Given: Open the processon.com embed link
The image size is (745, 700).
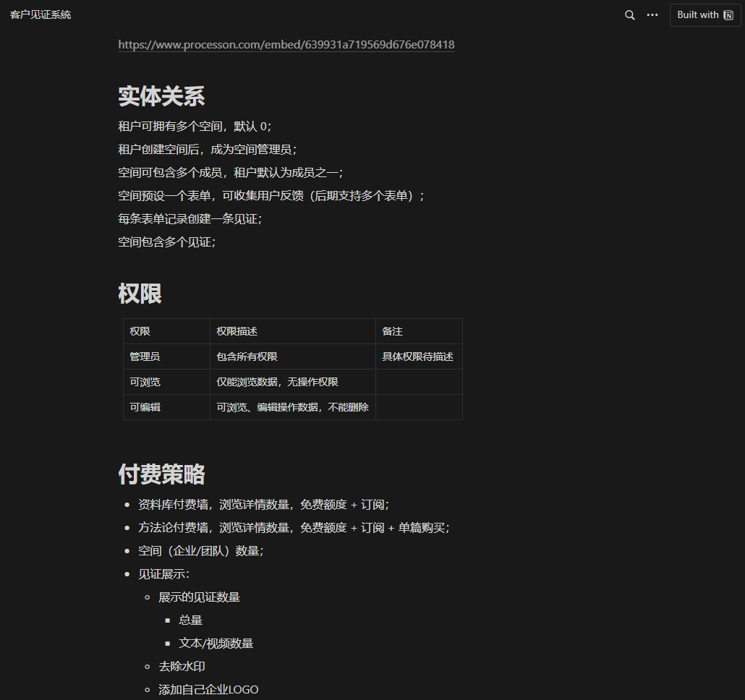Looking at the screenshot, I should (x=286, y=45).
